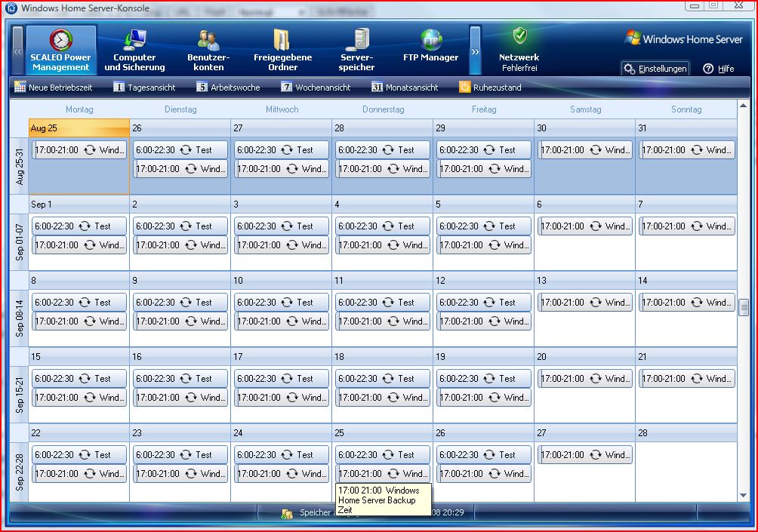Select Aug 25 17:00-21:00 Wind... entry
This screenshot has width=758, height=532.
pos(79,150)
